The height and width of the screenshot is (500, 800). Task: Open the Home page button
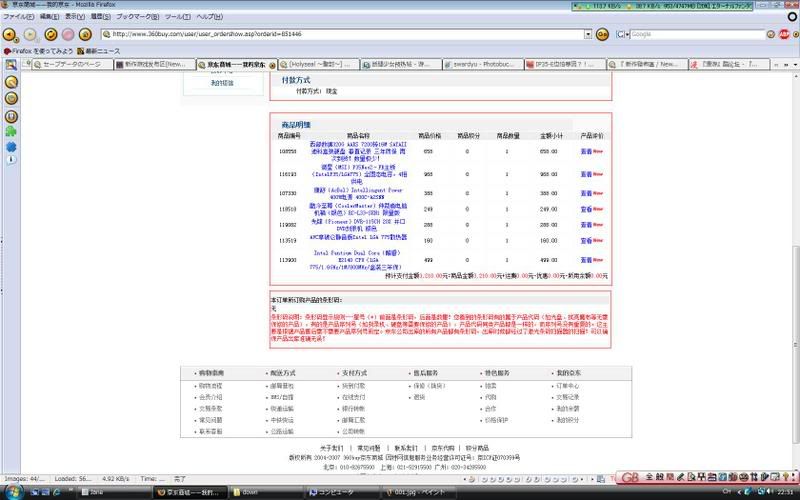[x=85, y=34]
